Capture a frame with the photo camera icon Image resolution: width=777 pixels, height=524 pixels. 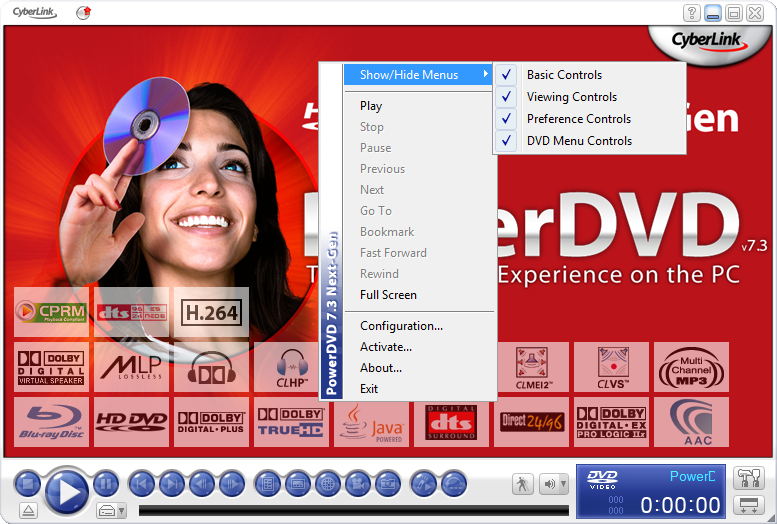[388, 483]
